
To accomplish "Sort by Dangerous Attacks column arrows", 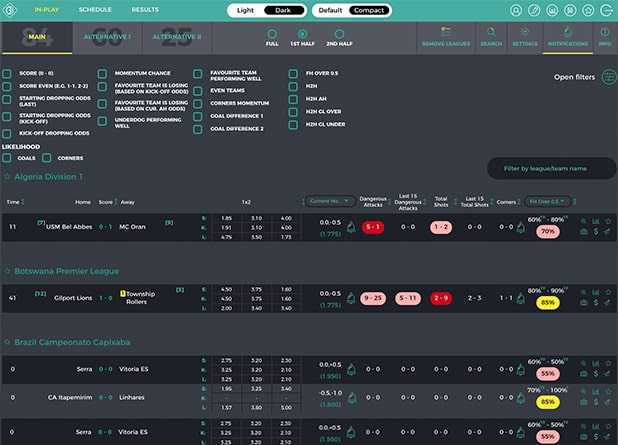I will 389,202.
